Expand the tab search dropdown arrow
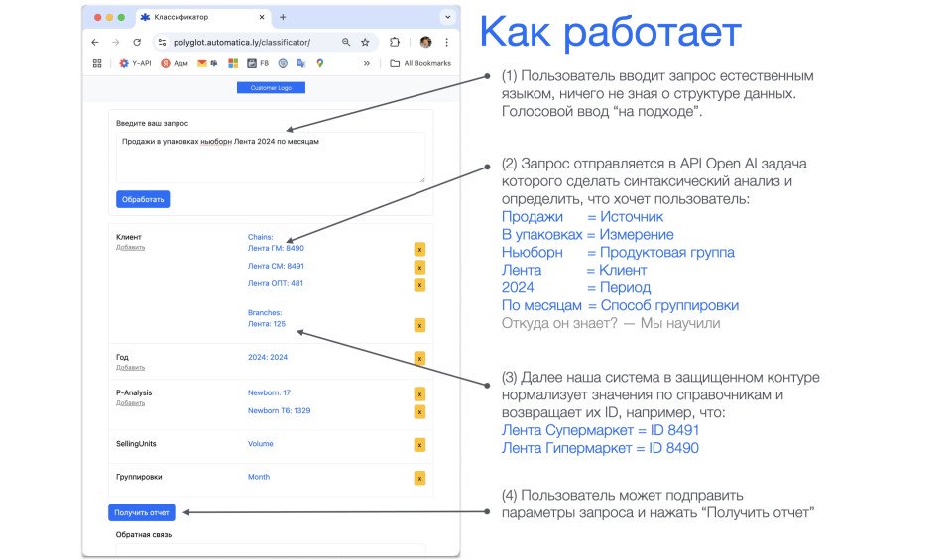The width and height of the screenshot is (952, 560). click(447, 17)
